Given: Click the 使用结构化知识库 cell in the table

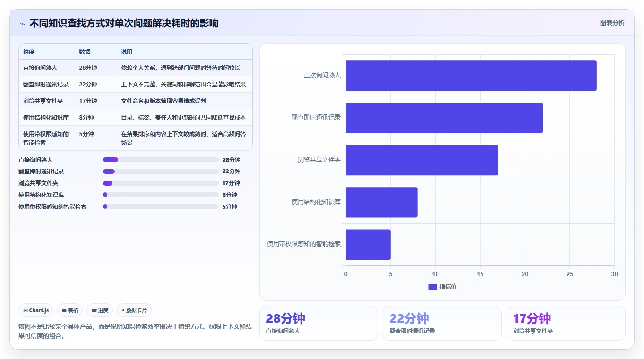Looking at the screenshot, I should (46, 118).
